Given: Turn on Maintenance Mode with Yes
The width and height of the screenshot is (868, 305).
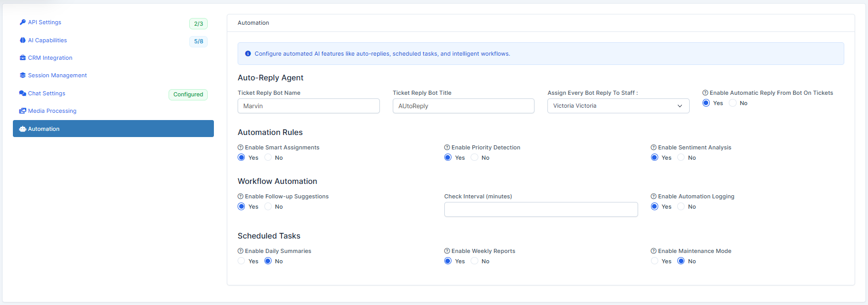Looking at the screenshot, I should 655,261.
